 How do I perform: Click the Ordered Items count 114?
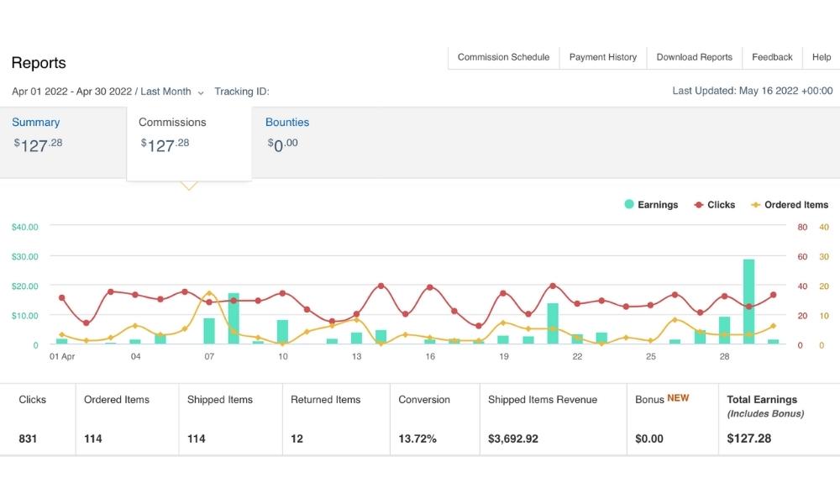click(x=93, y=438)
